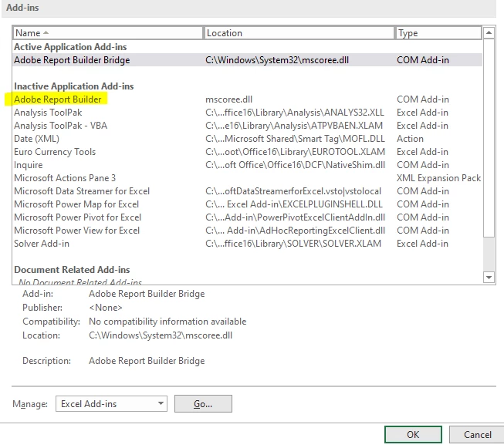
Task: Click the Publisher <None> value
Action: click(106, 308)
